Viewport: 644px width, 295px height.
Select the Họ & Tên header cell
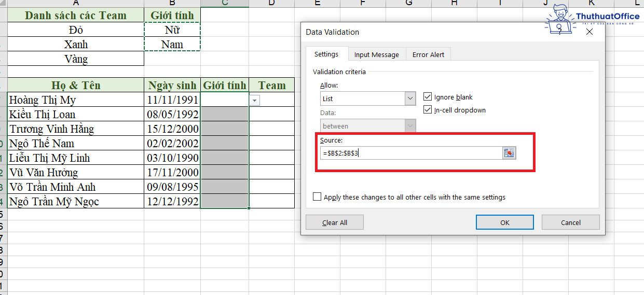click(76, 85)
